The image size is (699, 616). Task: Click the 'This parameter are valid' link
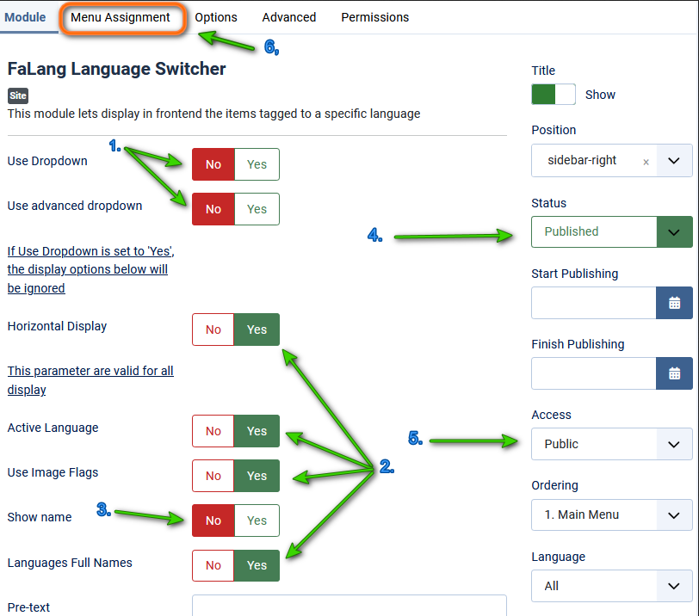90,379
